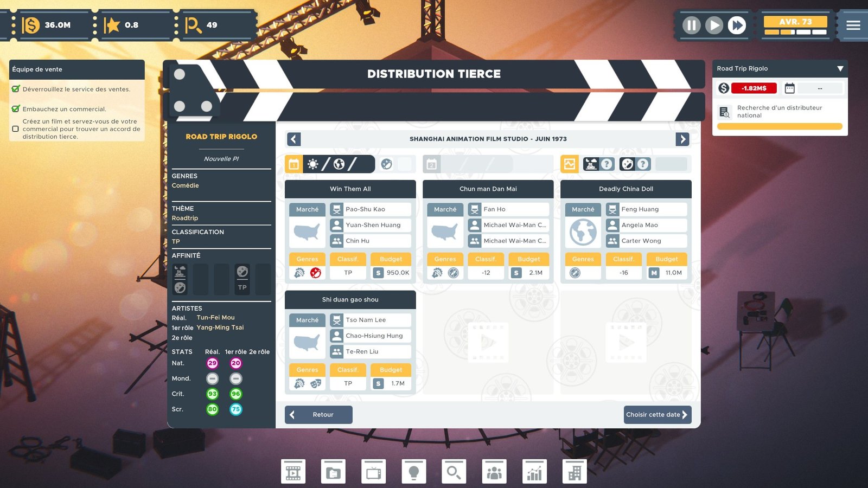Toggle 'Déverrouillez le service des ventes' checkbox

pos(16,89)
